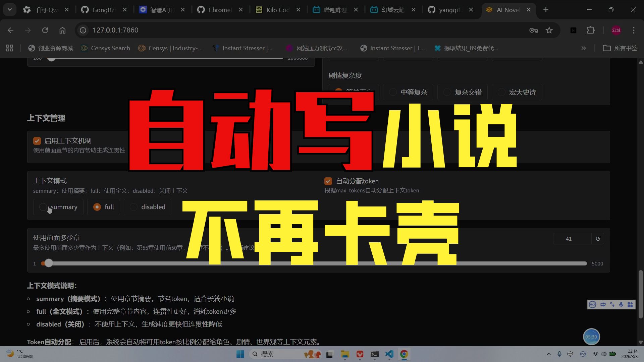644x362 pixels.
Task: Select the disabled context mode
Action: [x=133, y=207]
